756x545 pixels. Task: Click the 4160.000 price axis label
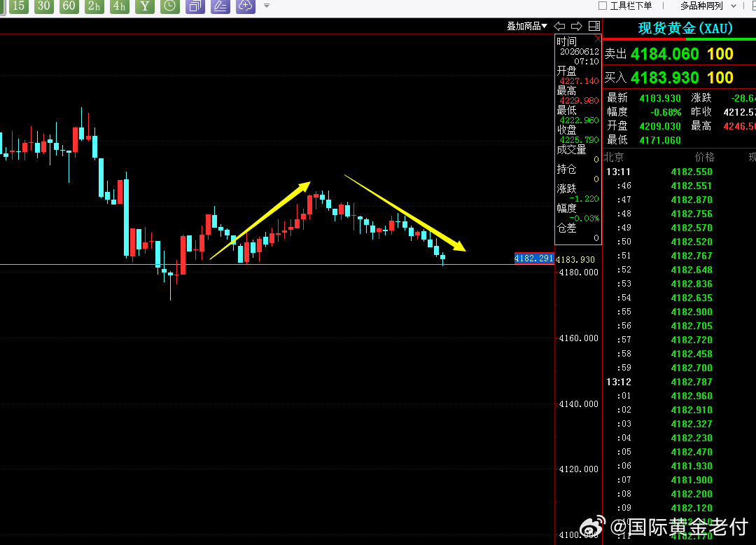[x=579, y=338]
